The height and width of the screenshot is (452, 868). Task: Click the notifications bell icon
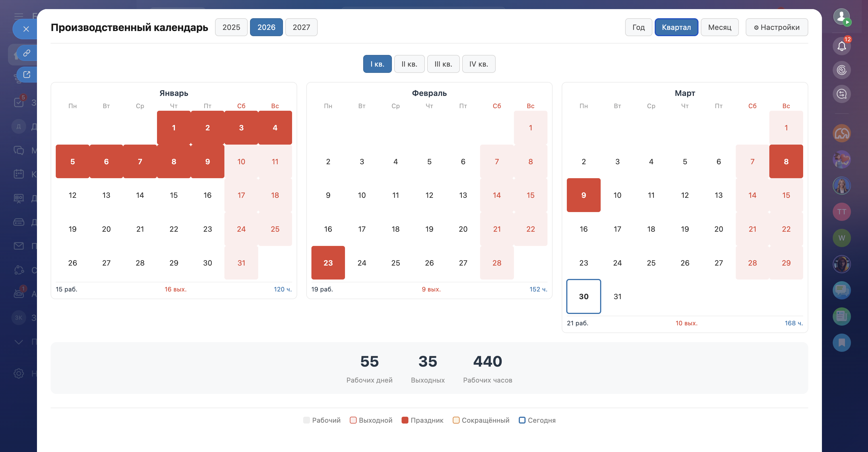point(841,46)
